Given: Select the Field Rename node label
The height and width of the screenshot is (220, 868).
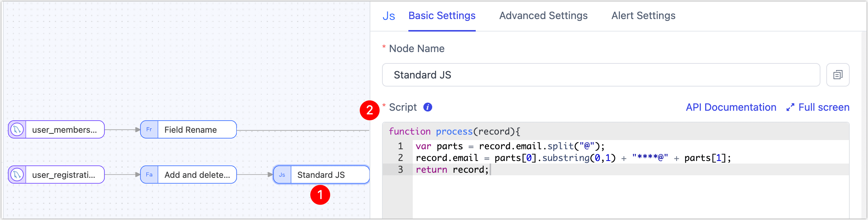Looking at the screenshot, I should pos(191,130).
